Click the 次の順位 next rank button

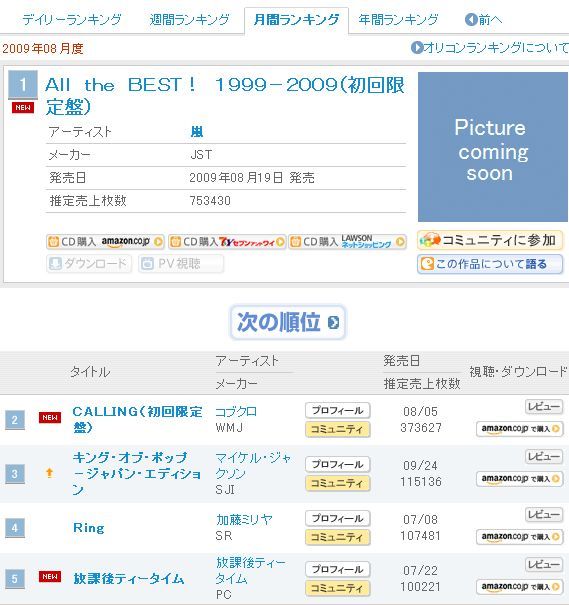click(x=288, y=323)
